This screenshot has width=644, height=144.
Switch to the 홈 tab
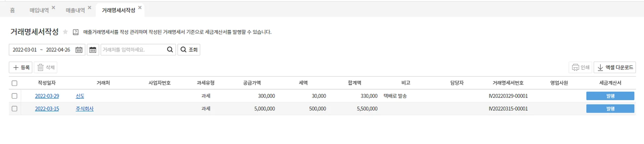coord(12,10)
